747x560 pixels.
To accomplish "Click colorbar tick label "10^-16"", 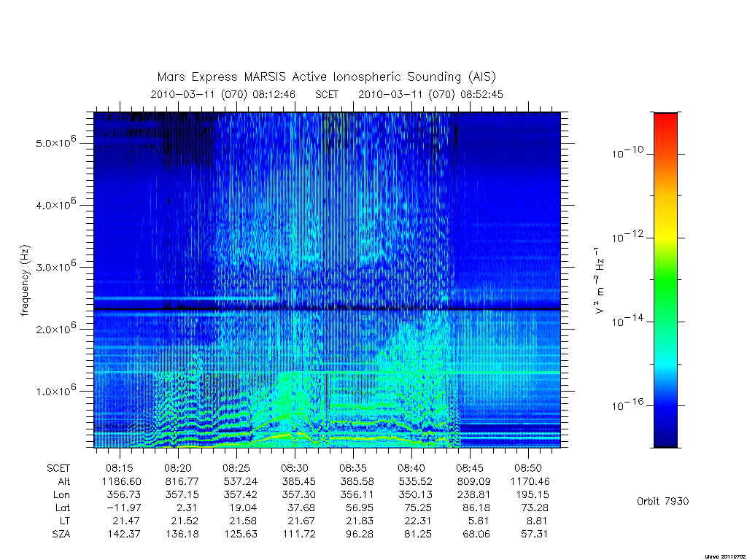I will click(x=627, y=404).
